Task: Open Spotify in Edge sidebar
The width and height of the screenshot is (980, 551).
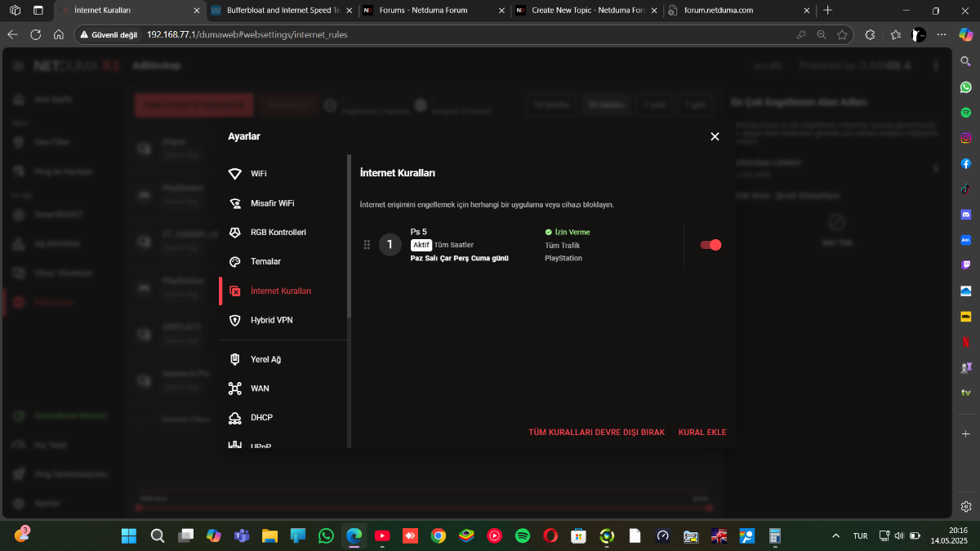Action: (x=966, y=112)
